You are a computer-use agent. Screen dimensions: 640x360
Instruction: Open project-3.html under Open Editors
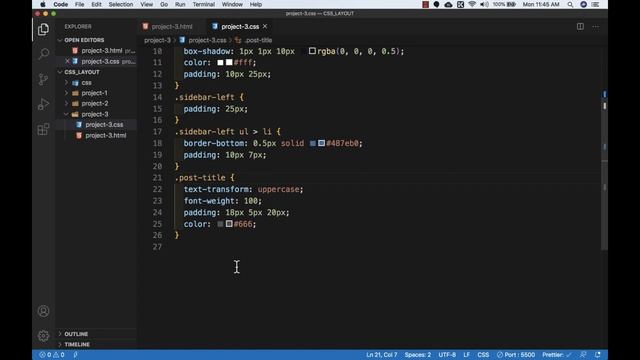click(102, 51)
